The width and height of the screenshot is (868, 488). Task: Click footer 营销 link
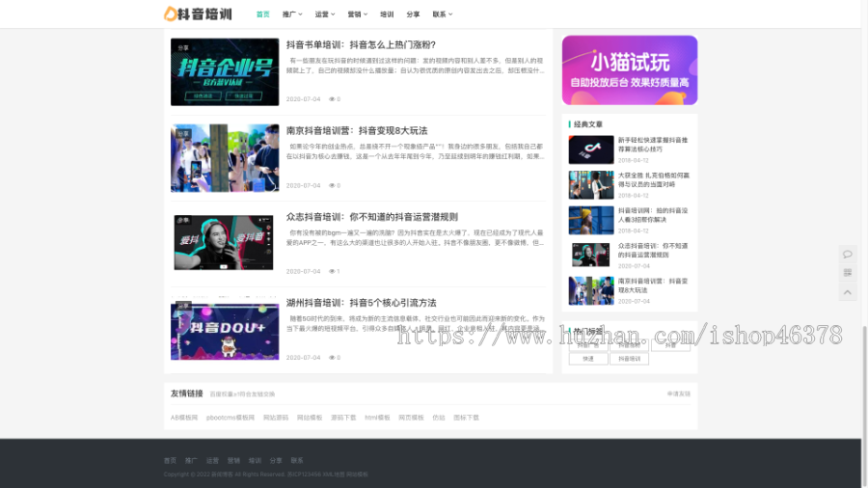point(233,460)
